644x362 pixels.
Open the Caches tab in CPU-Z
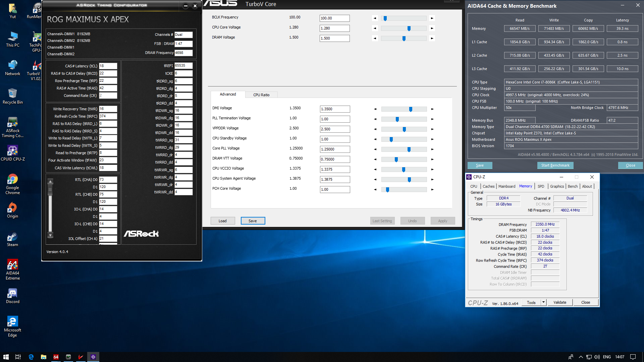(x=488, y=186)
